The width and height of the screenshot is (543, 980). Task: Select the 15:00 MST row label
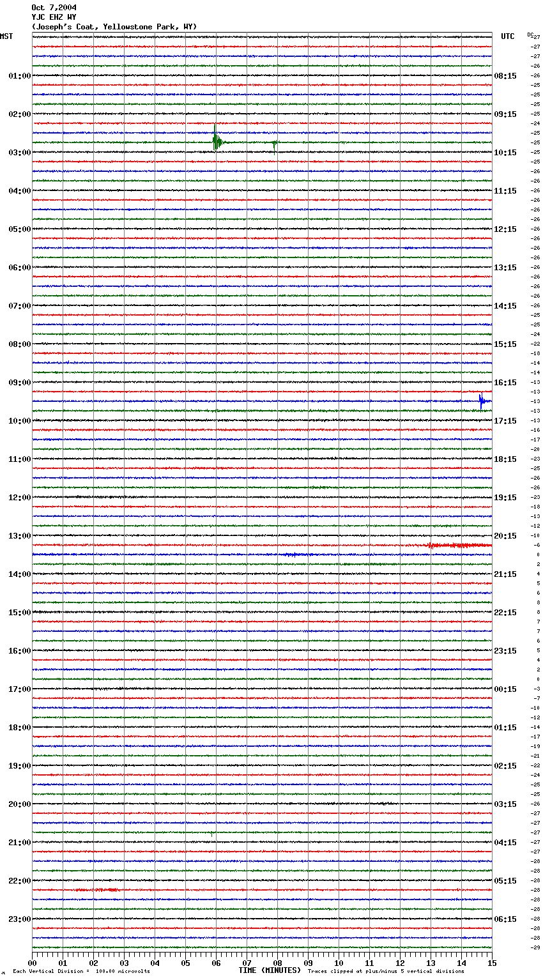pos(20,613)
